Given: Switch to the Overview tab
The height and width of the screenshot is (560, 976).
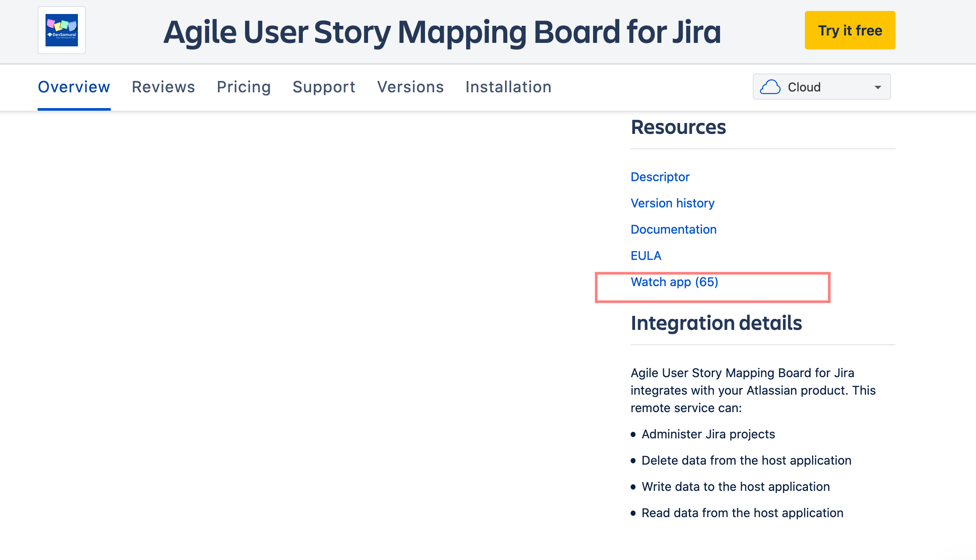Looking at the screenshot, I should tap(74, 87).
